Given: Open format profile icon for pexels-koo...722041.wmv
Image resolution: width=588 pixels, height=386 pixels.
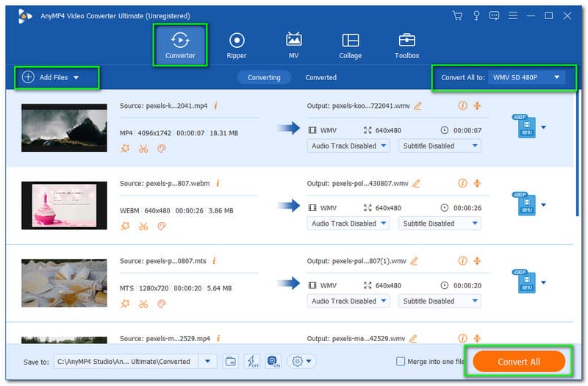Looking at the screenshot, I should (x=524, y=126).
